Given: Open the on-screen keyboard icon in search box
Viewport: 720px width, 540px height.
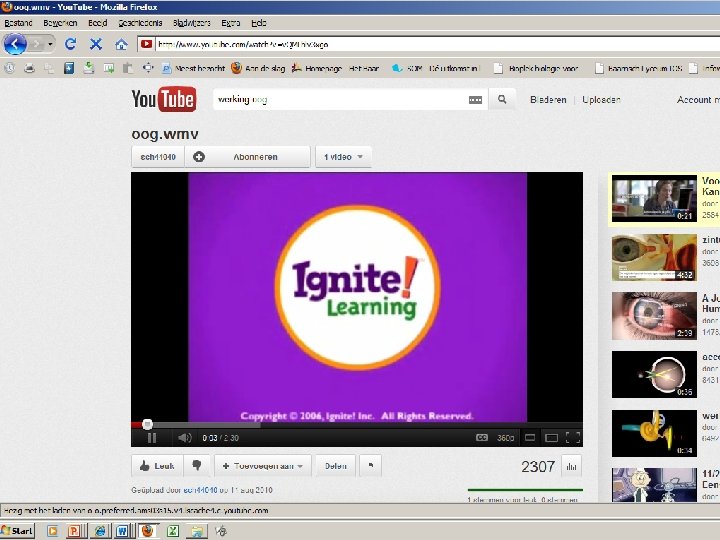Looking at the screenshot, I should click(x=475, y=100).
